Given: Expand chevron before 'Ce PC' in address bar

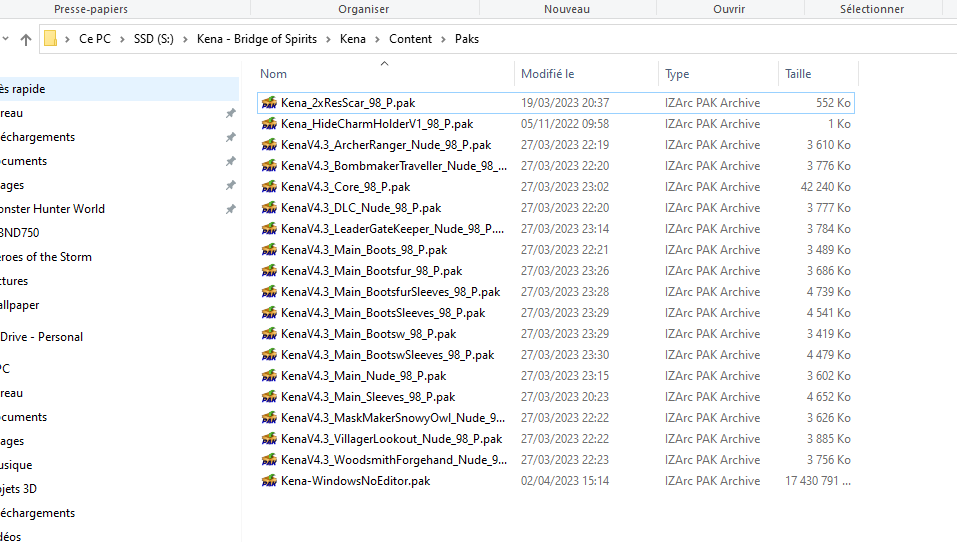Looking at the screenshot, I should (x=67, y=39).
